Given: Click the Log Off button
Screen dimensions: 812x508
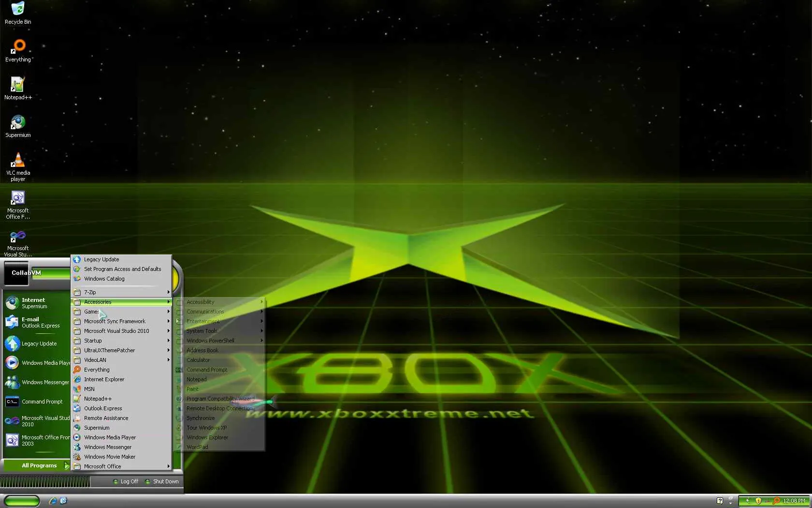Looking at the screenshot, I should pyautogui.click(x=126, y=481).
